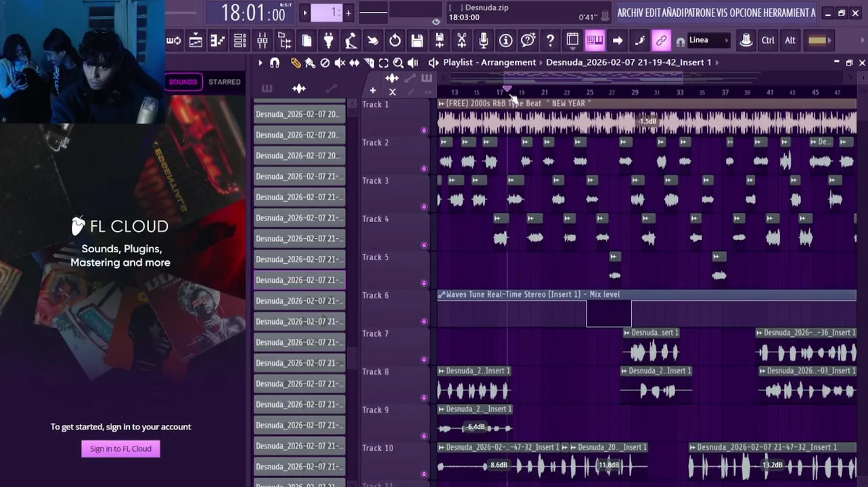Click the question mark help icon
The height and width of the screenshot is (487, 868).
point(550,41)
